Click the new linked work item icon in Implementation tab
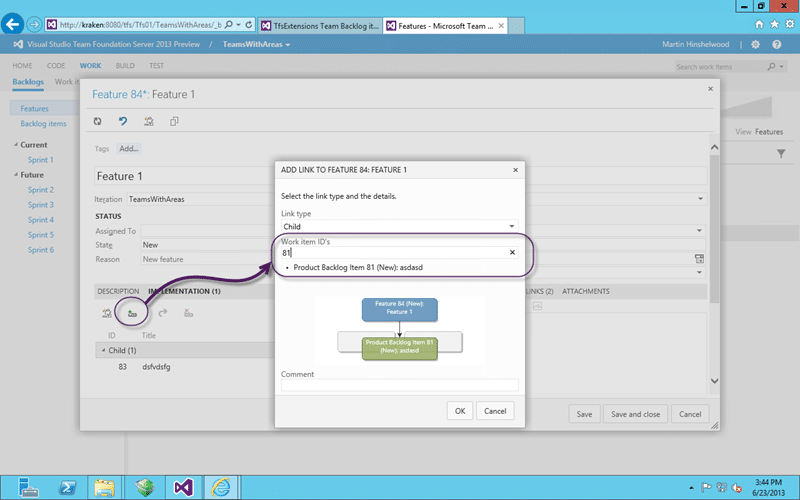 107,313
